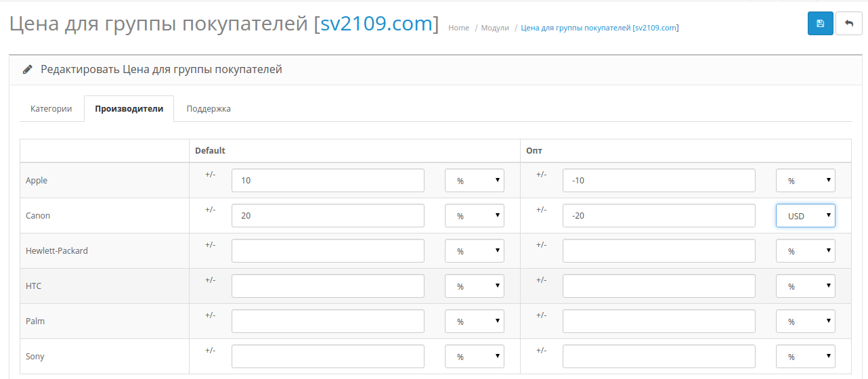
Task: Go to Home breadcrumb link
Action: coord(458,28)
